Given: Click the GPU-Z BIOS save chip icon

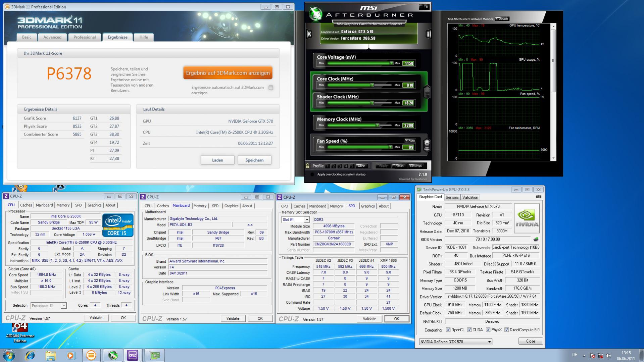Looking at the screenshot, I should [x=536, y=239].
